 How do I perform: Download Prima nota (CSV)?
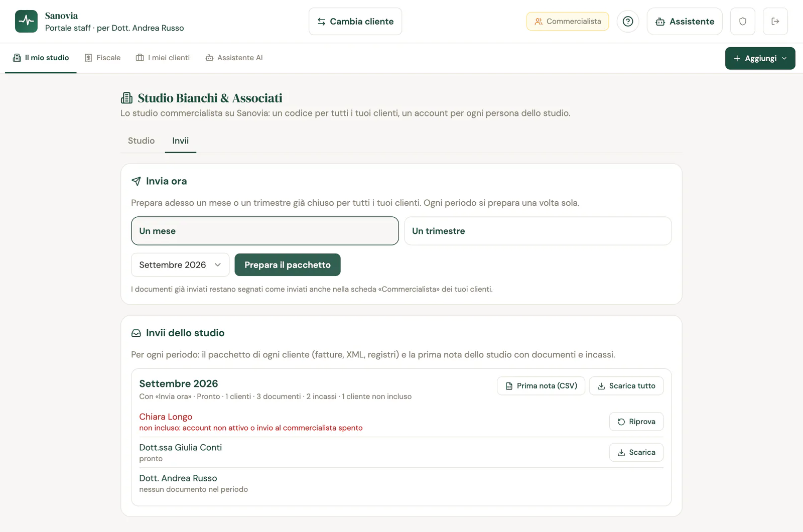[x=541, y=386]
